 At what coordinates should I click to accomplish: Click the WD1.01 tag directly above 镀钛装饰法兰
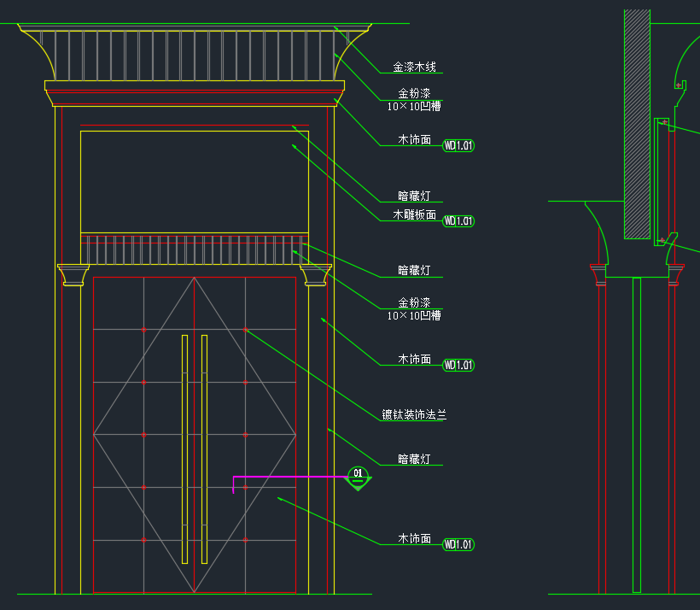pyautogui.click(x=458, y=365)
